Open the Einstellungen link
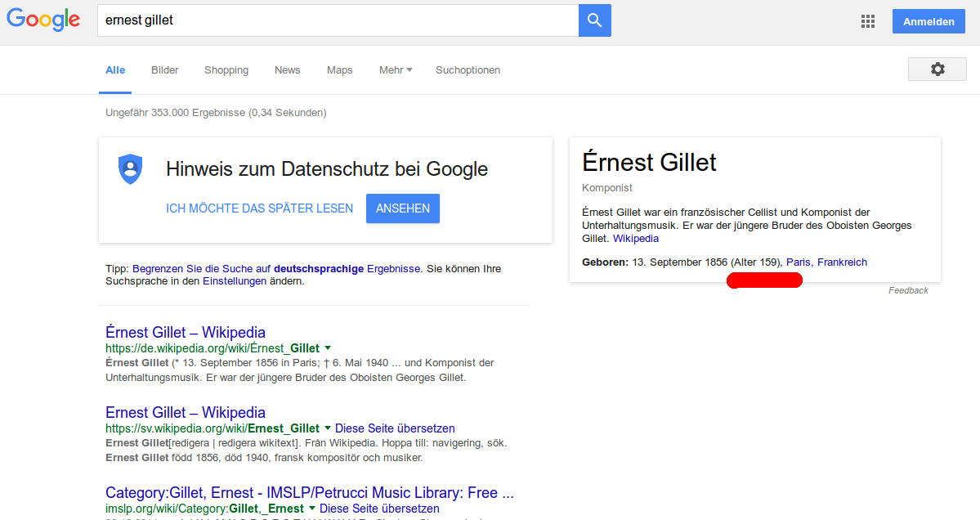The image size is (980, 520). (x=235, y=281)
